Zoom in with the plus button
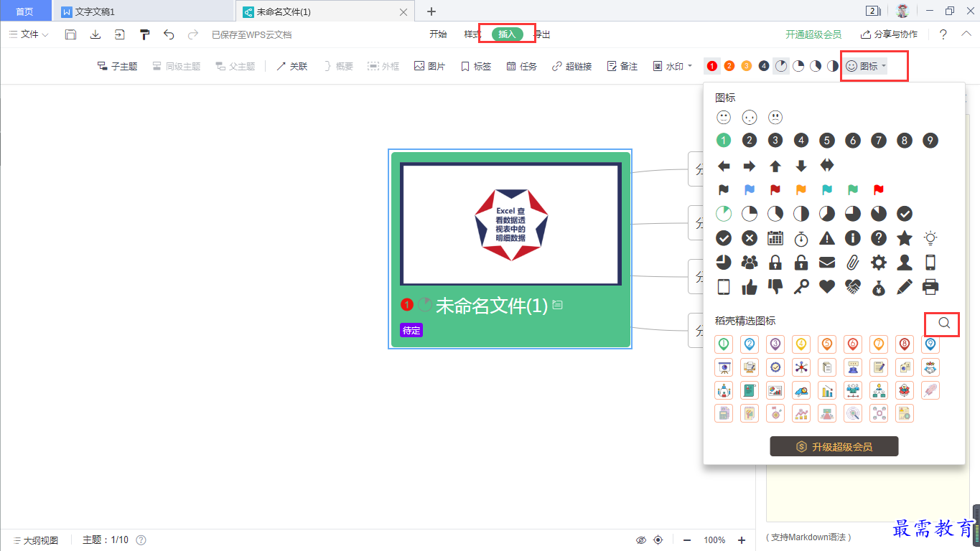The width and height of the screenshot is (980, 551). [742, 540]
